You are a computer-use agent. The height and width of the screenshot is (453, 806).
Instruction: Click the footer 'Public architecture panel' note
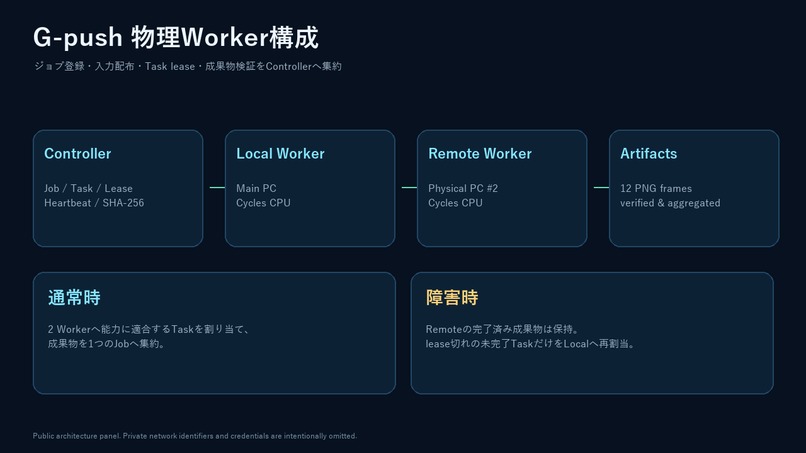pyautogui.click(x=195, y=436)
